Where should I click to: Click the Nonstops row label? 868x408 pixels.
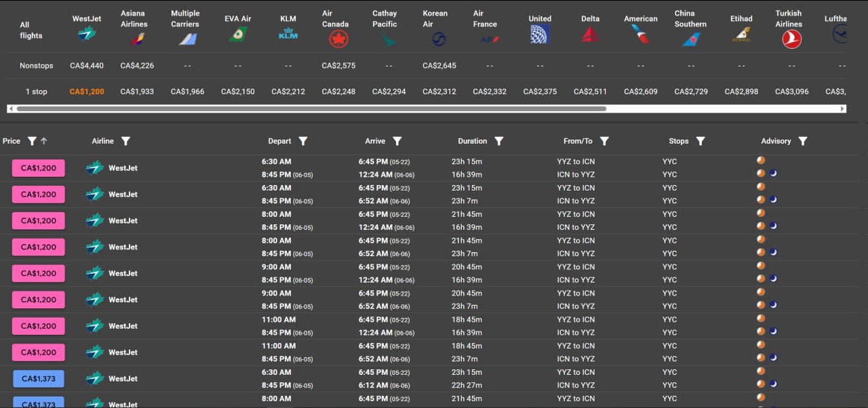(x=36, y=66)
